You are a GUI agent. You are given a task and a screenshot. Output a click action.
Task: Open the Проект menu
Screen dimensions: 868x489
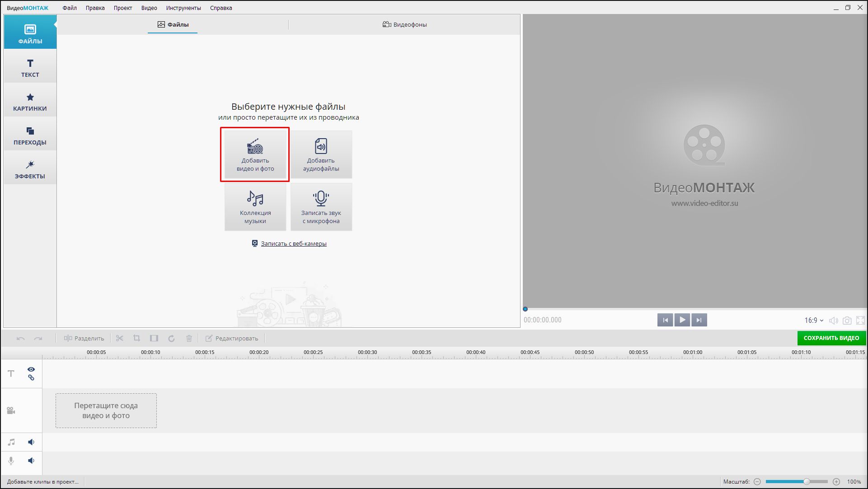coord(123,8)
